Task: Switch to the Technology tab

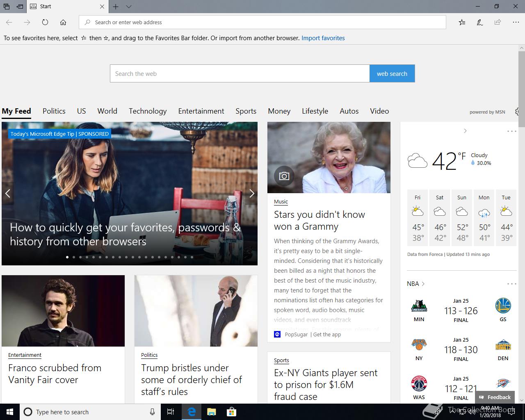Action: [148, 111]
